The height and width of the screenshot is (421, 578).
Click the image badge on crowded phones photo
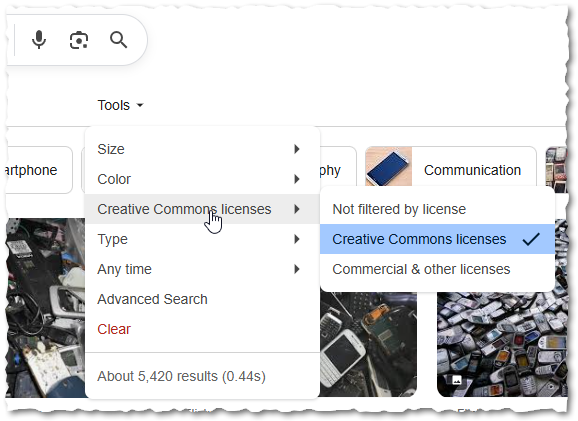456,380
